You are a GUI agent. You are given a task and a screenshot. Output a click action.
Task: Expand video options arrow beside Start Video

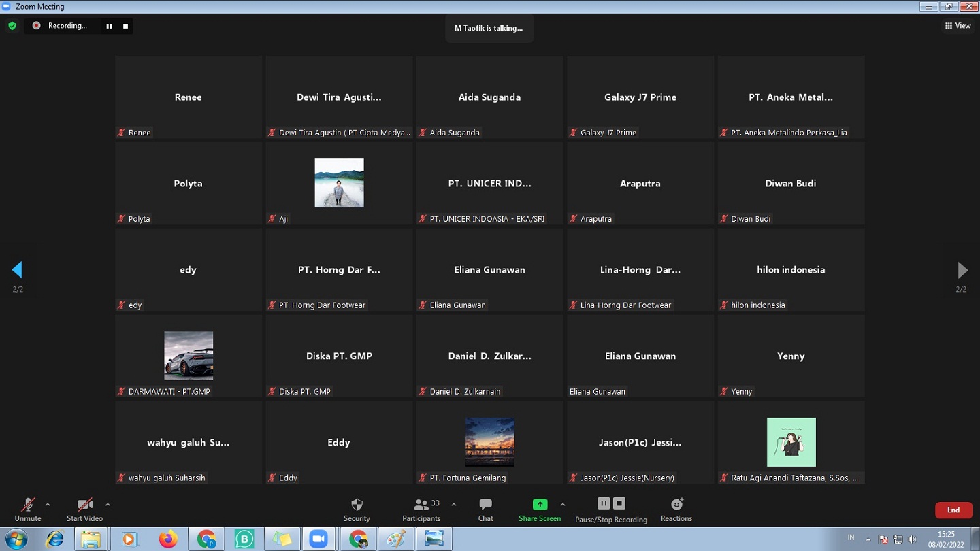[108, 505]
